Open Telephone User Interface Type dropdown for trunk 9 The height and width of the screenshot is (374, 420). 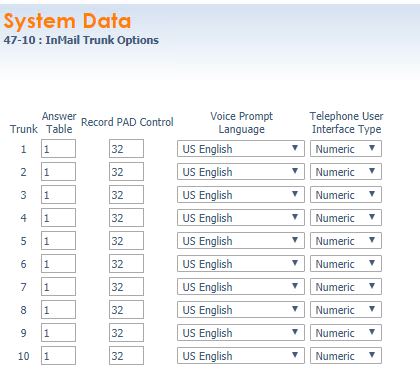[346, 333]
